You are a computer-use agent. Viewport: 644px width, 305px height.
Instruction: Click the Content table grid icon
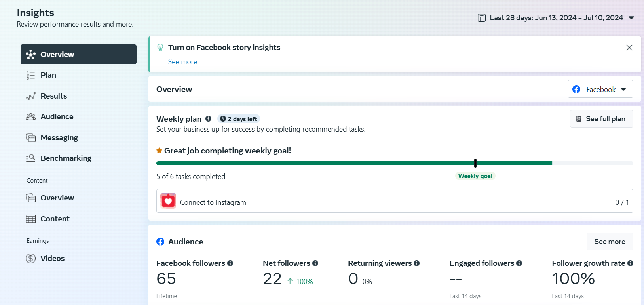[30, 219]
